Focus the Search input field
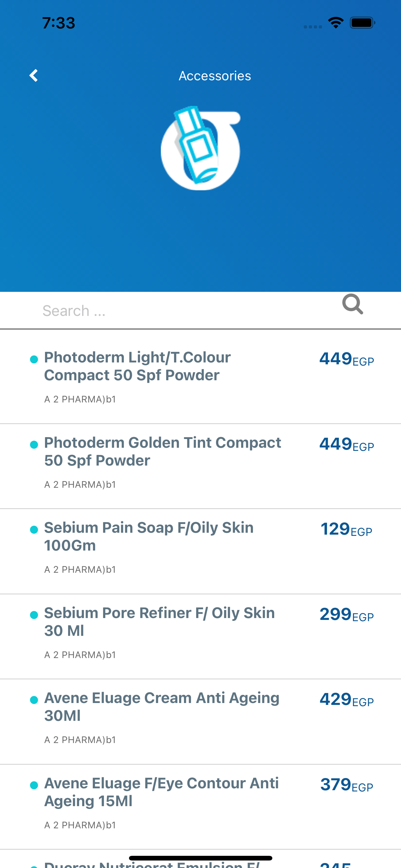 pos(189,310)
